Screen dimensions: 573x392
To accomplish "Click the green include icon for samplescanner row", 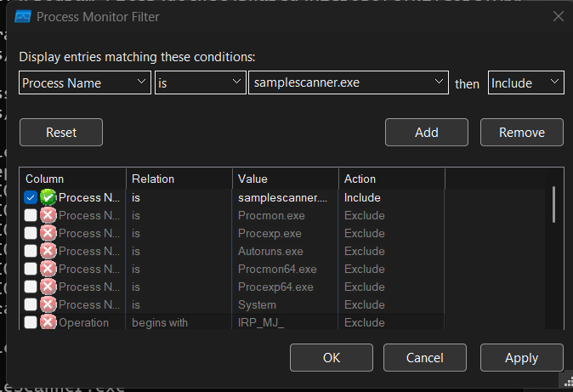I will 48,197.
